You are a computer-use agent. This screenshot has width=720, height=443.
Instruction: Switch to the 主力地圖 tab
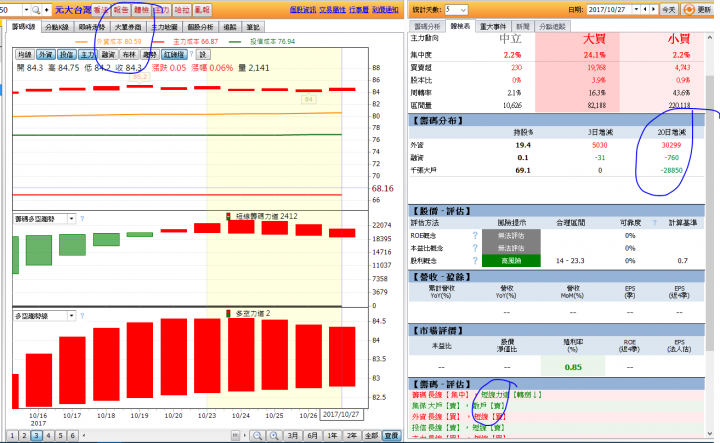coord(164,27)
